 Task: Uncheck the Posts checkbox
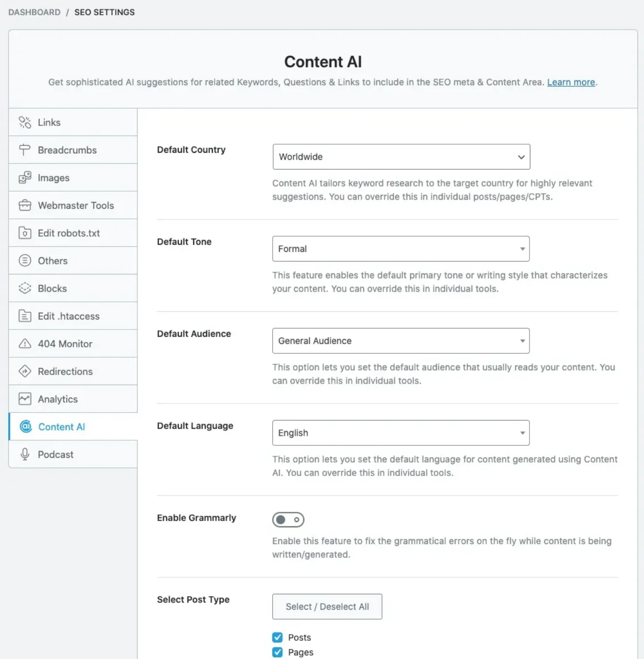[277, 637]
